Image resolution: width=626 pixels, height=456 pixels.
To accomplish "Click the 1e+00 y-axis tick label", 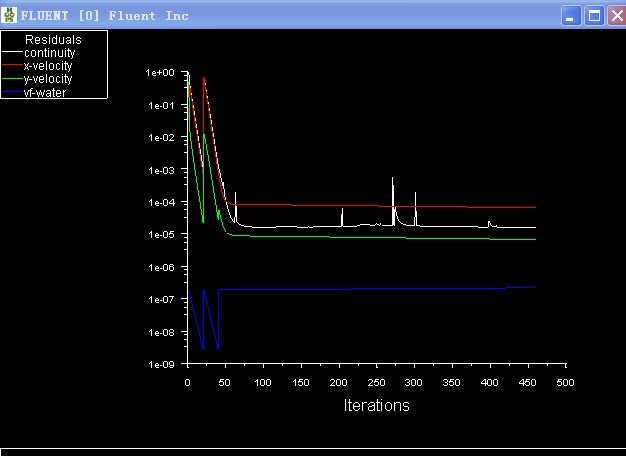I will click(x=160, y=73).
